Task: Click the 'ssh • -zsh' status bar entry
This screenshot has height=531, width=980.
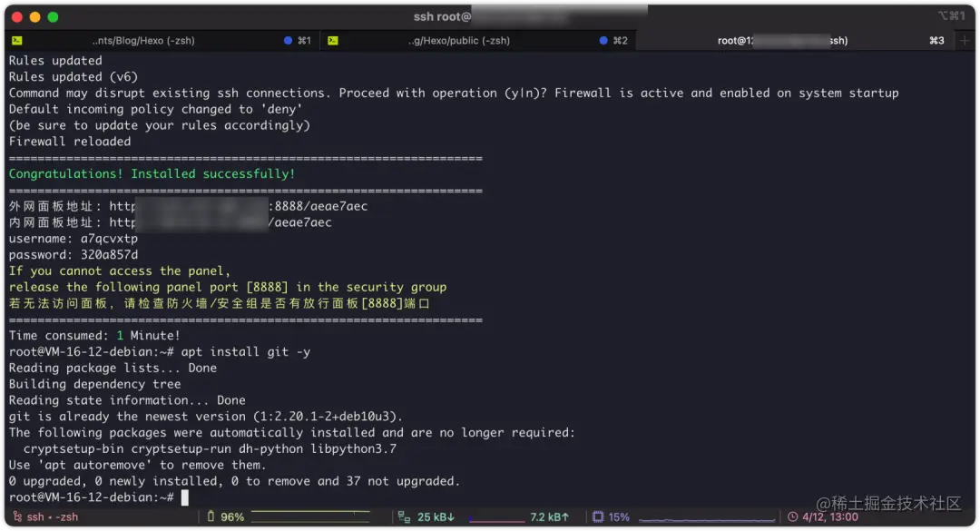Action: (x=53, y=516)
